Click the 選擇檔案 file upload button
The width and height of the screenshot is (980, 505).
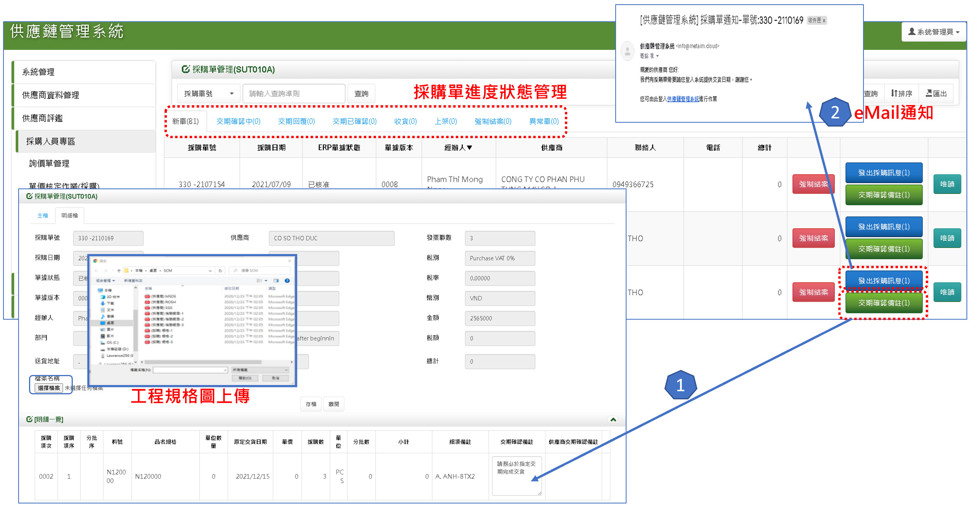[x=49, y=388]
